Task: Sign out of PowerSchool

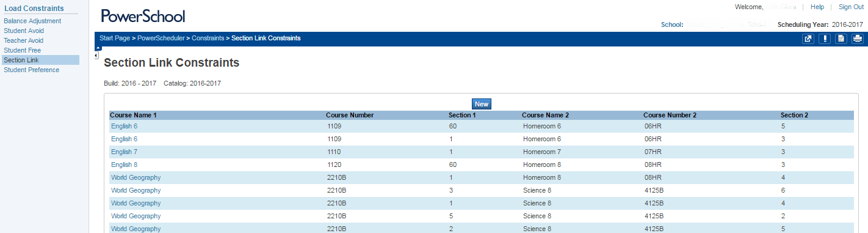Action: [x=851, y=7]
